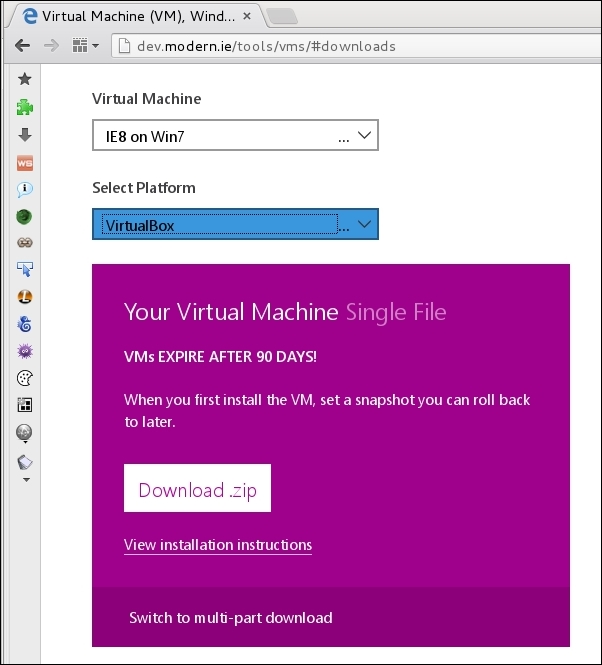The height and width of the screenshot is (665, 602).
Task: Click the Download .zip button
Action: tap(197, 488)
